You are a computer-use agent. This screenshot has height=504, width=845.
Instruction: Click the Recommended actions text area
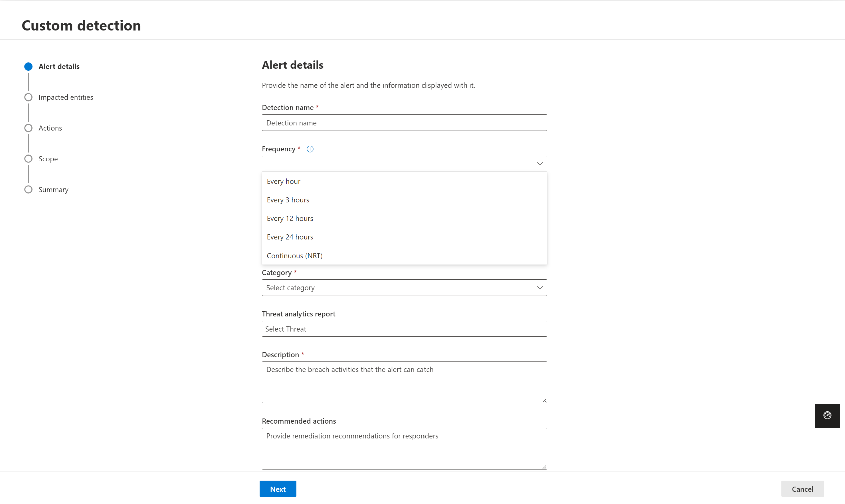[x=404, y=448]
